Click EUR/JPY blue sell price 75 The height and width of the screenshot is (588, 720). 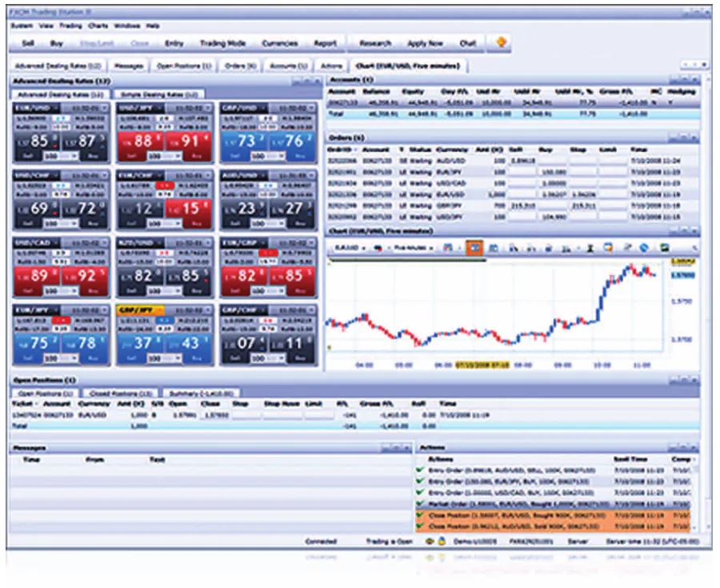[38, 343]
